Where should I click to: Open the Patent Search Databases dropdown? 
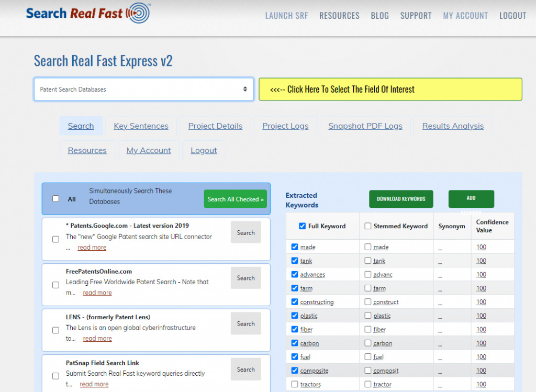point(144,89)
